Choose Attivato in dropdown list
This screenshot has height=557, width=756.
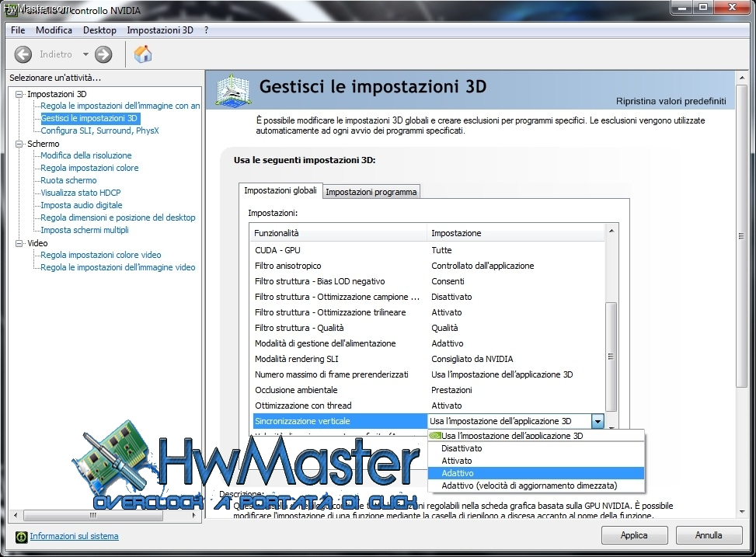(x=536, y=461)
